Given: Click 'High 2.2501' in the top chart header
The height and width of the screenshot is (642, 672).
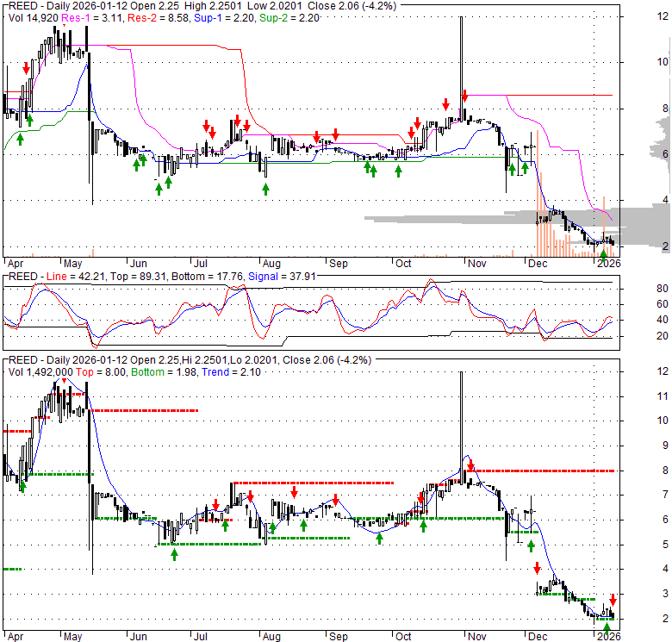Looking at the screenshot, I should 213,6.
